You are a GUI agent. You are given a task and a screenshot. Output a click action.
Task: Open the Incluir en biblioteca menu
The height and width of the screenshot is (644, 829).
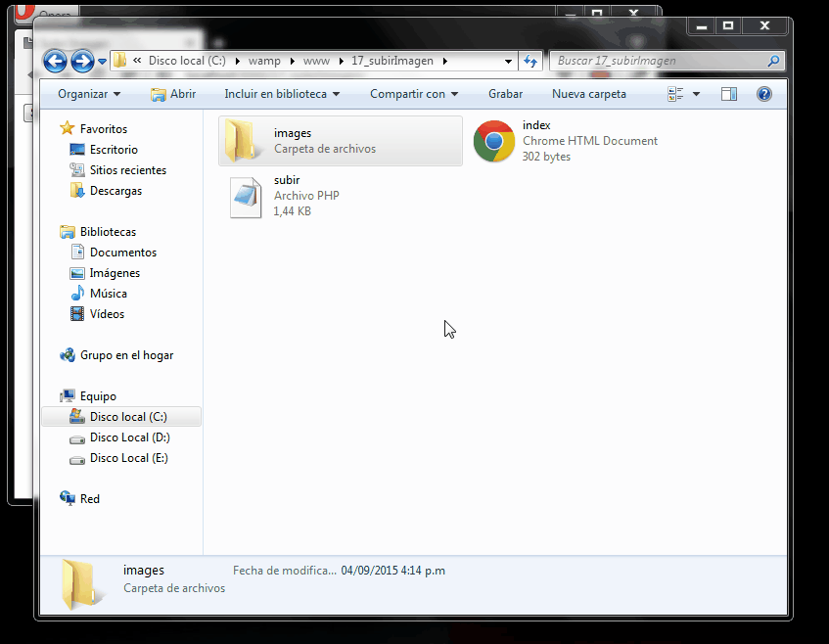pos(281,94)
